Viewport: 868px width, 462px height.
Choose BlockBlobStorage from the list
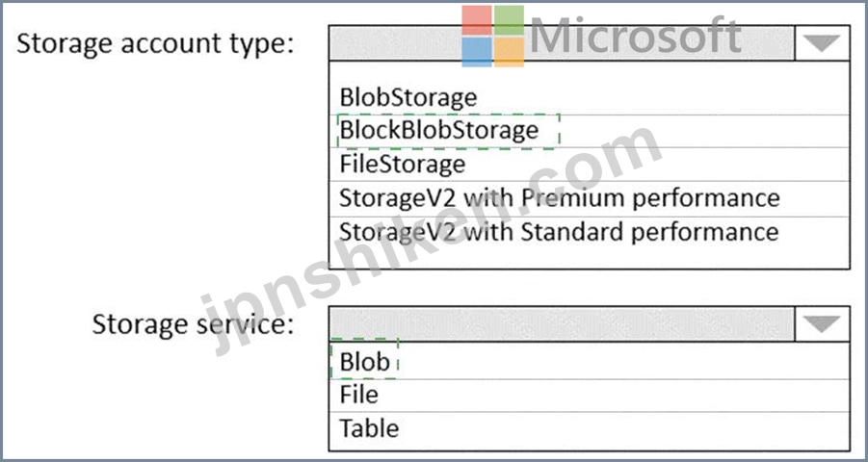589,131
